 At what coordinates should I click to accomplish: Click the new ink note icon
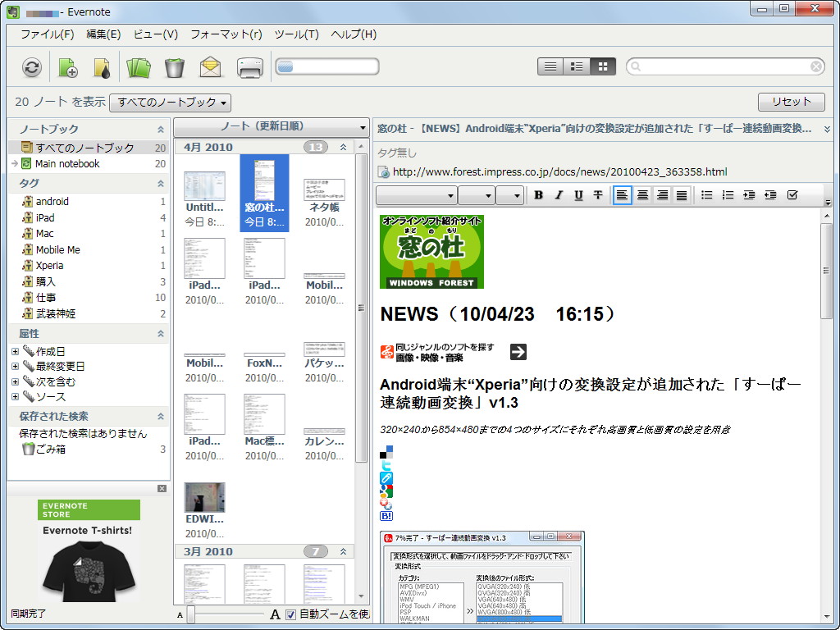point(102,66)
